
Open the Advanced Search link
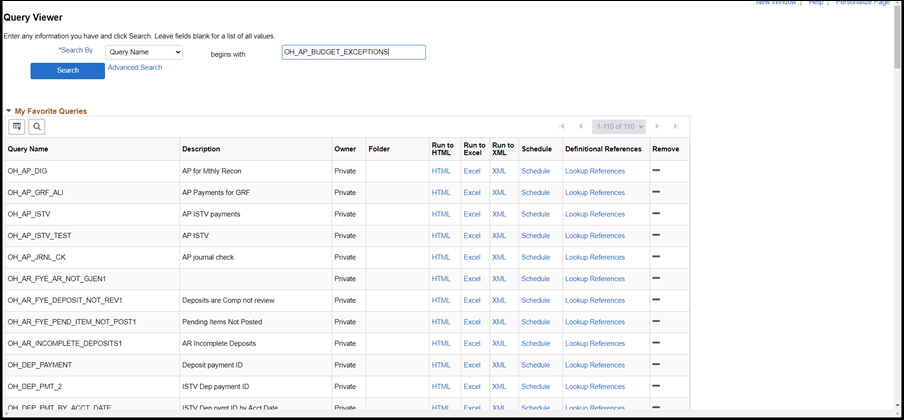135,68
